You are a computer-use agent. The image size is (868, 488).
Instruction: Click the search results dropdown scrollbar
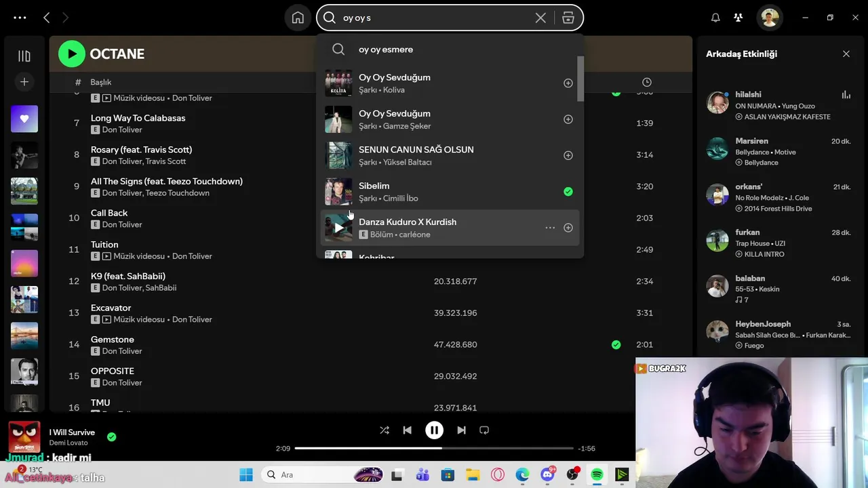[x=580, y=79]
